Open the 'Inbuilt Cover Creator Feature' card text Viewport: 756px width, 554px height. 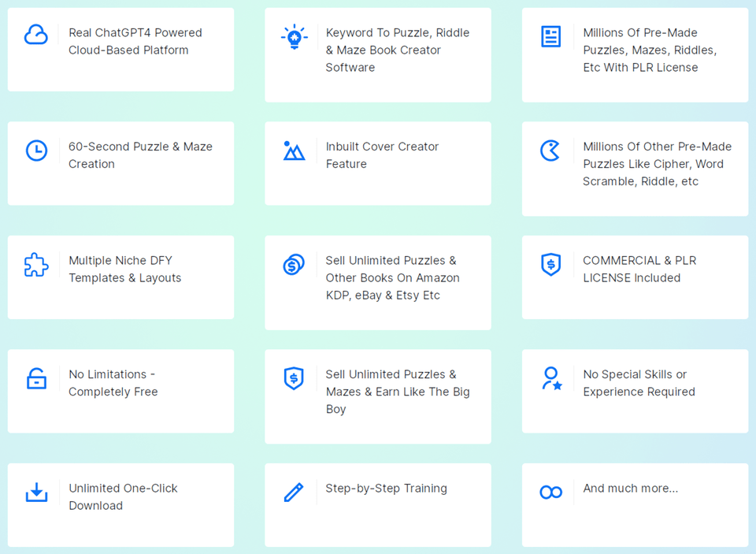(x=382, y=155)
